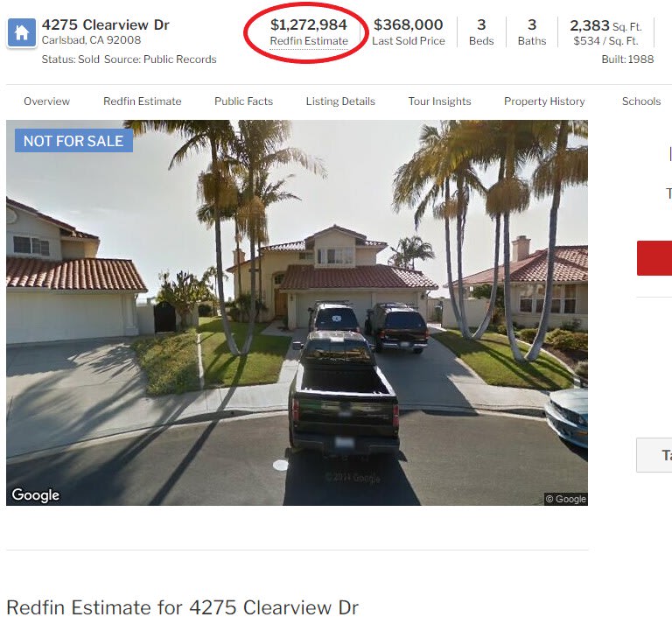Go to the Tour Insights tab
Image resolution: width=672 pixels, height=624 pixels.
tap(439, 102)
